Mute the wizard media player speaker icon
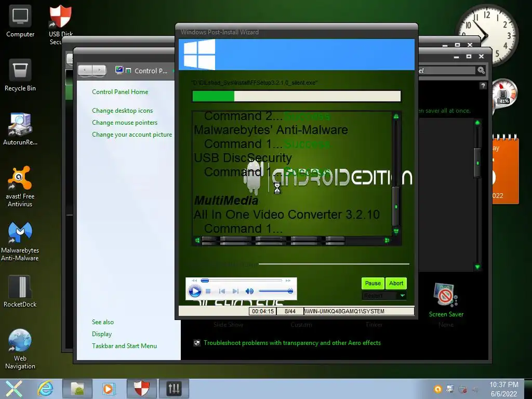532x399 pixels. pyautogui.click(x=249, y=291)
